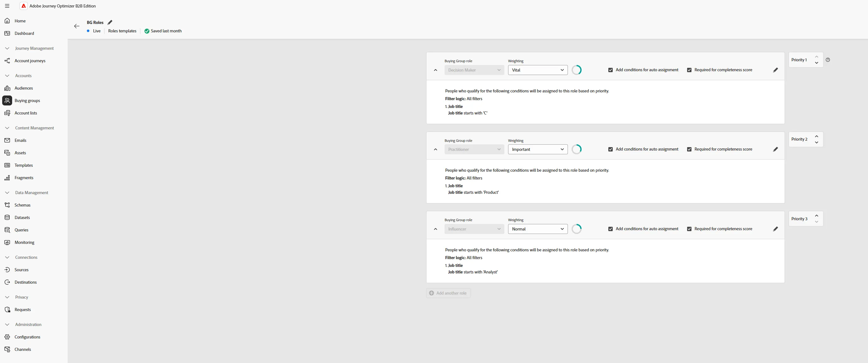
Task: Open Destinations in the sidebar
Action: pos(26,282)
